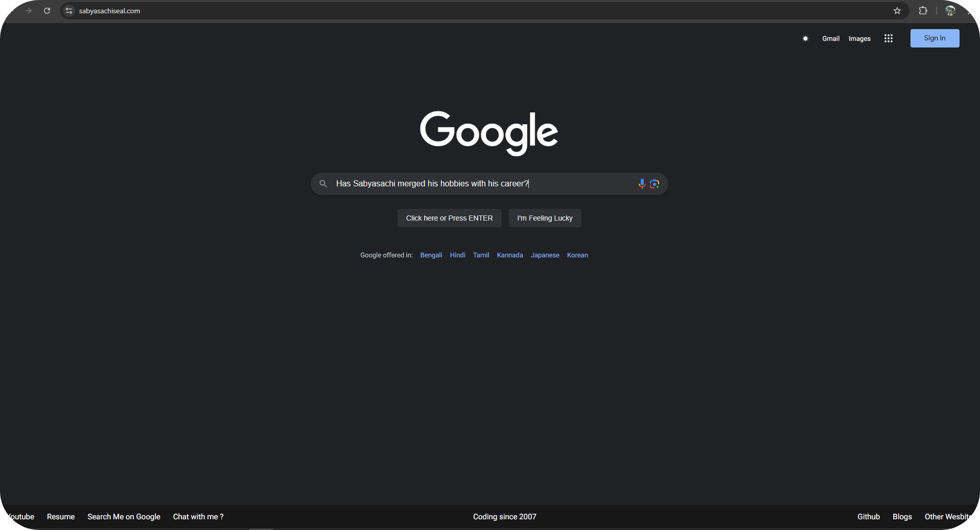Open the Github footer link

pyautogui.click(x=869, y=517)
